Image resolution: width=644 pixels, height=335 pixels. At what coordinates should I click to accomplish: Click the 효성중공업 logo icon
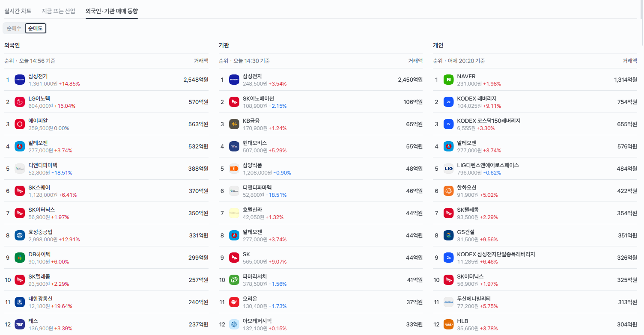(20, 235)
